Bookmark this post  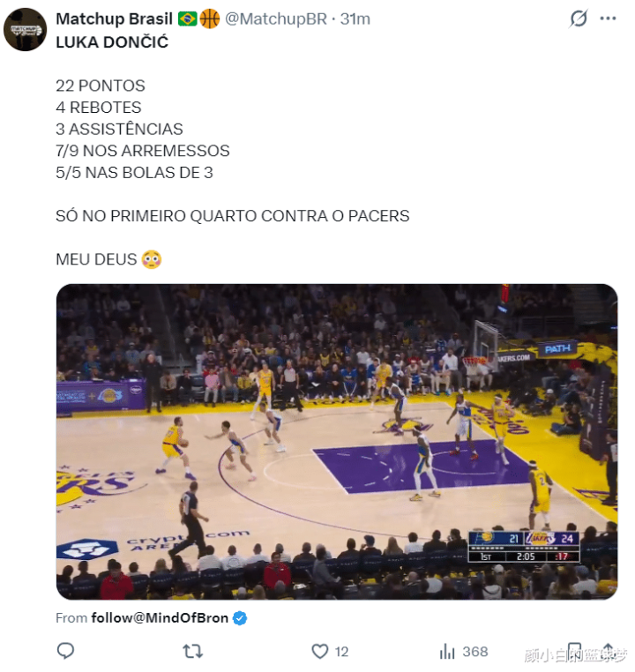[x=574, y=652]
